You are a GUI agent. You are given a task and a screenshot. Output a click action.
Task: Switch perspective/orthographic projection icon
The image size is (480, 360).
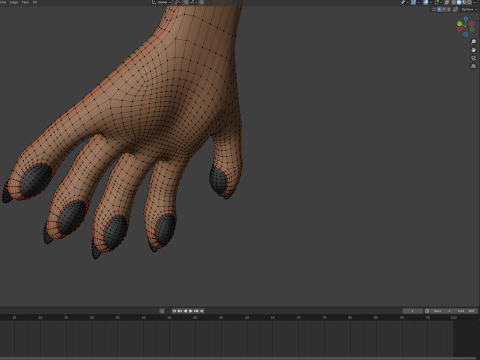473,66
